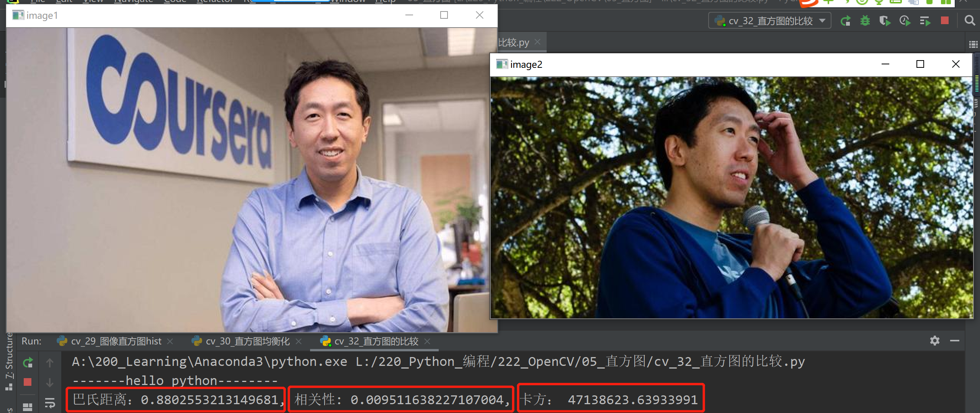
Task: Click the grid icon at editor right edge
Action: (973, 45)
